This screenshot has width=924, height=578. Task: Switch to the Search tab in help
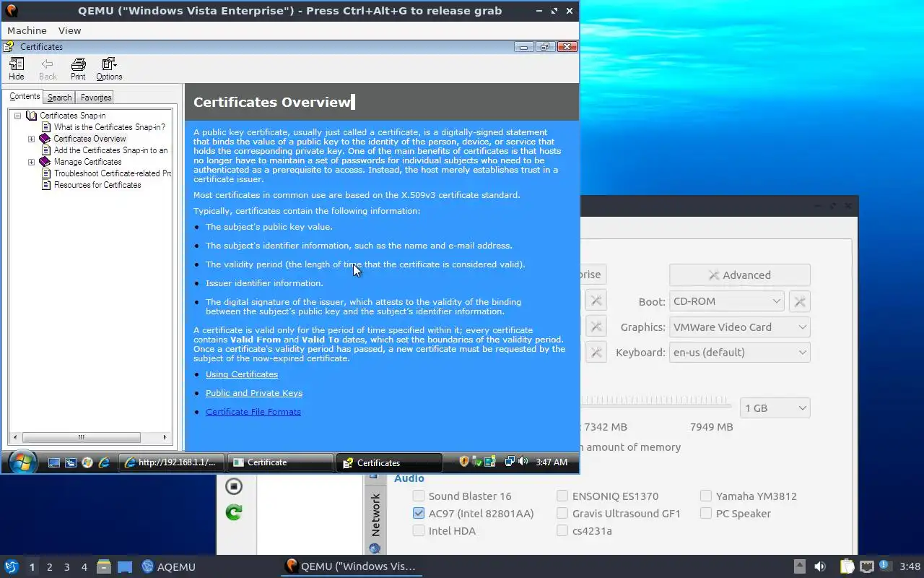click(x=59, y=98)
